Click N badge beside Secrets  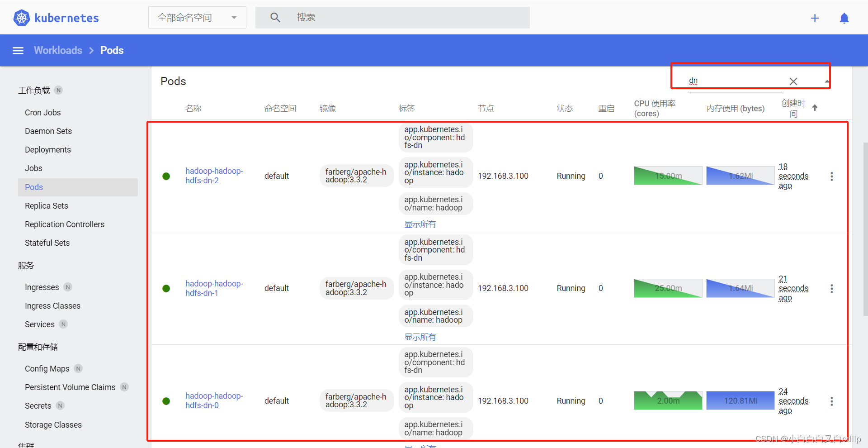tap(60, 405)
